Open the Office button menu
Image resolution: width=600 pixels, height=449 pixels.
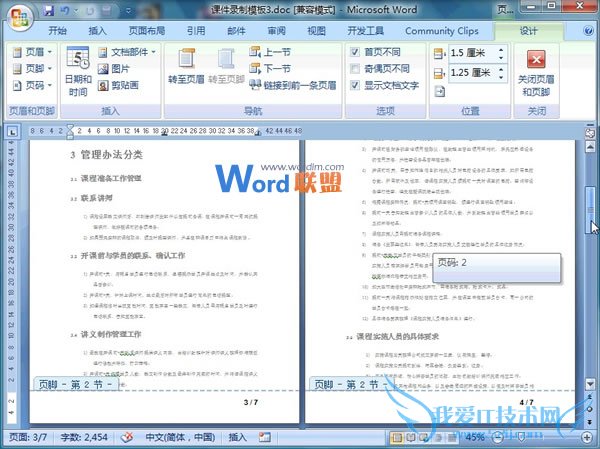(20, 18)
